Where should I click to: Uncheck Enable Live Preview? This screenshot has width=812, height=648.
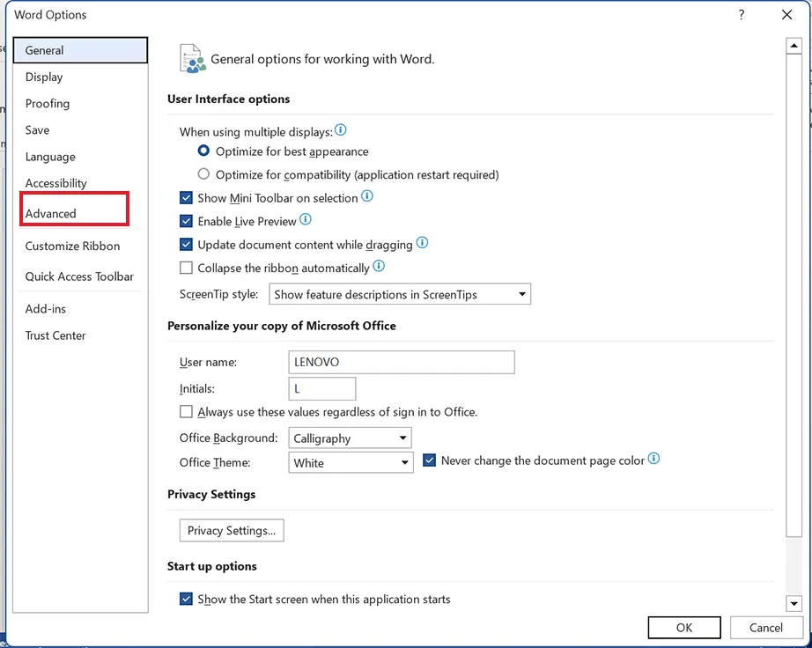point(186,221)
